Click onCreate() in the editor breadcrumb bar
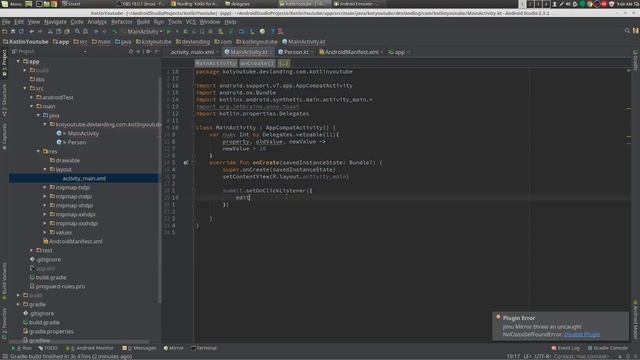The width and height of the screenshot is (640, 360). click(256, 63)
